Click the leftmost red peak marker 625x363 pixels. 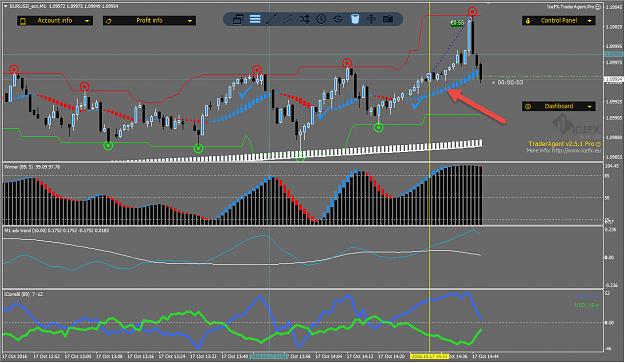coord(14,70)
